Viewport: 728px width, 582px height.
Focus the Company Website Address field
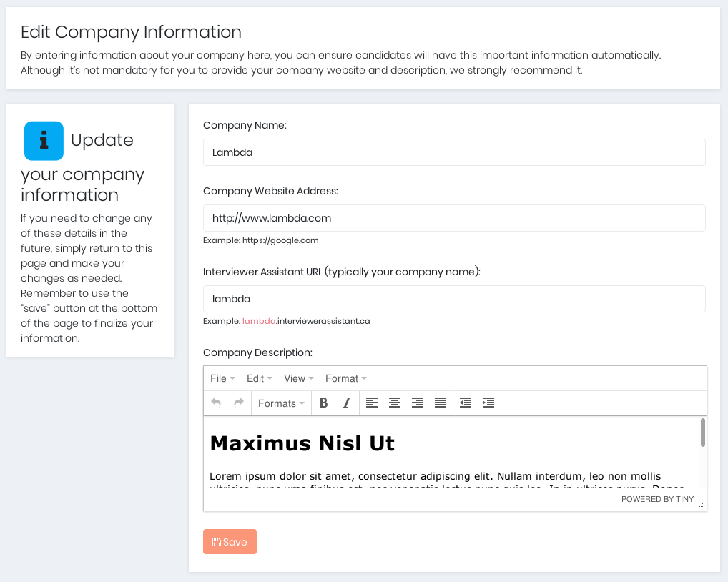coord(454,218)
